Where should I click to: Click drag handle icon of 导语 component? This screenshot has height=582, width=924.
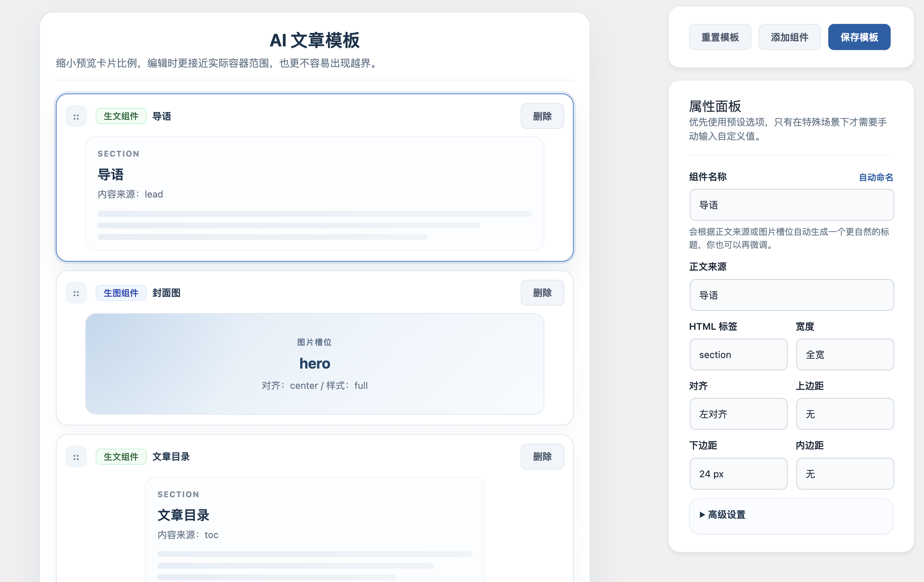[76, 117]
